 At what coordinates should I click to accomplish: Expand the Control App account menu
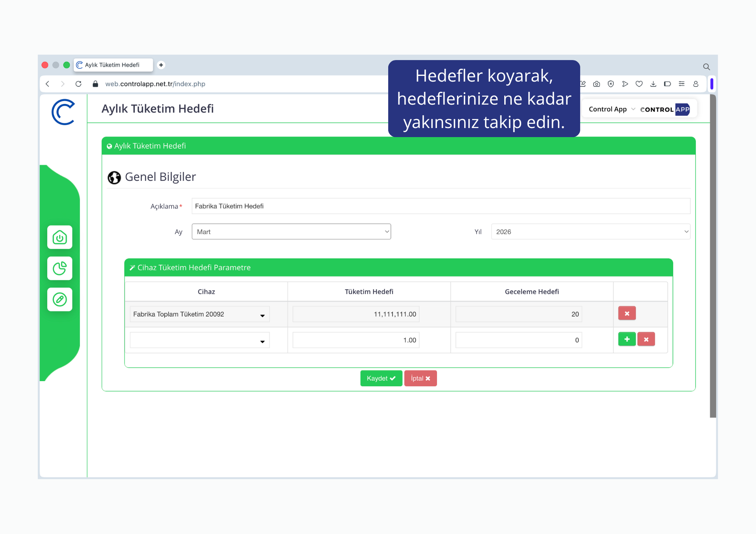coord(612,109)
